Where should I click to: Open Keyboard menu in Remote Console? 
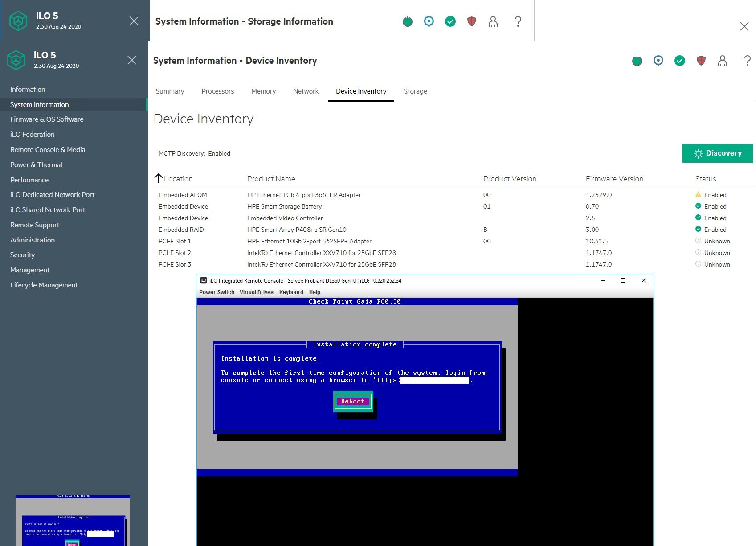click(291, 292)
